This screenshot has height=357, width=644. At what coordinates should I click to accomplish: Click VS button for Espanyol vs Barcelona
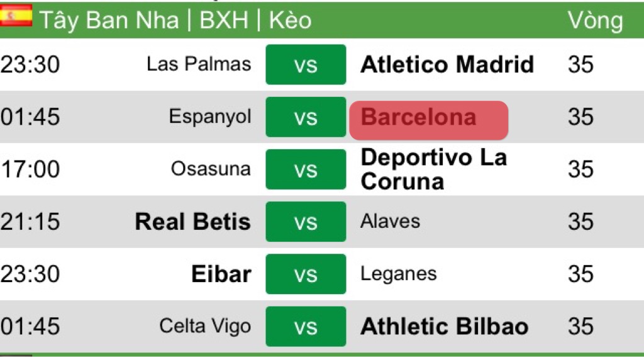tap(306, 117)
